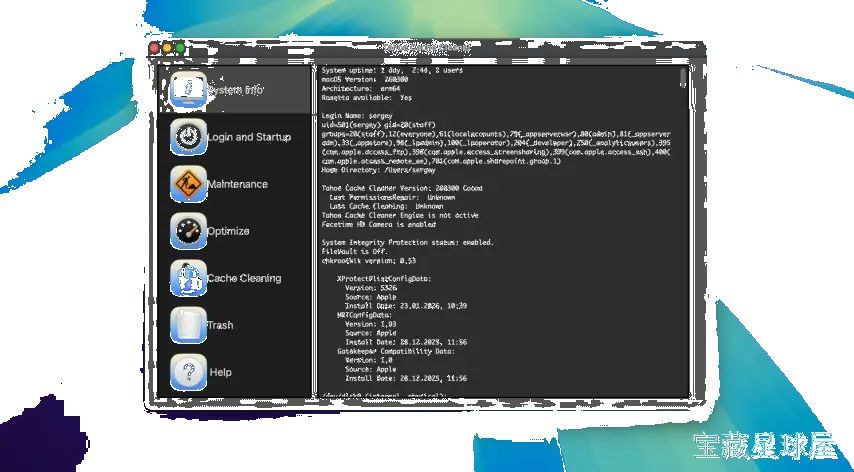Switch to the System Info label

(235, 90)
